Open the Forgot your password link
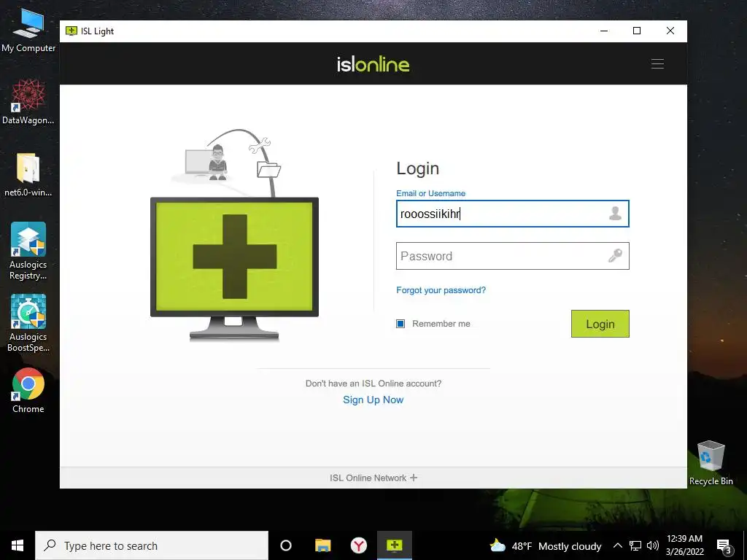This screenshot has width=747, height=560. pyautogui.click(x=441, y=290)
